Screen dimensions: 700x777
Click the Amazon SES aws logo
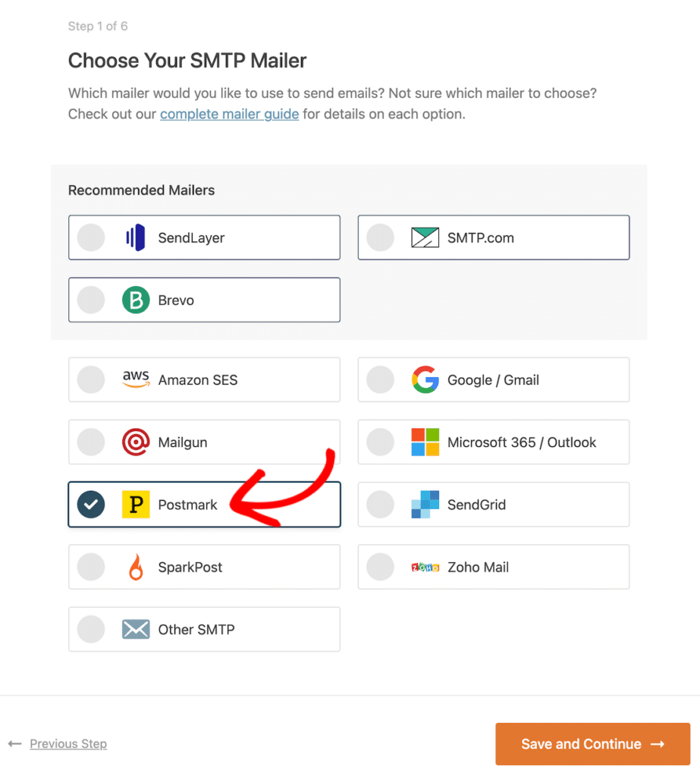coord(136,380)
